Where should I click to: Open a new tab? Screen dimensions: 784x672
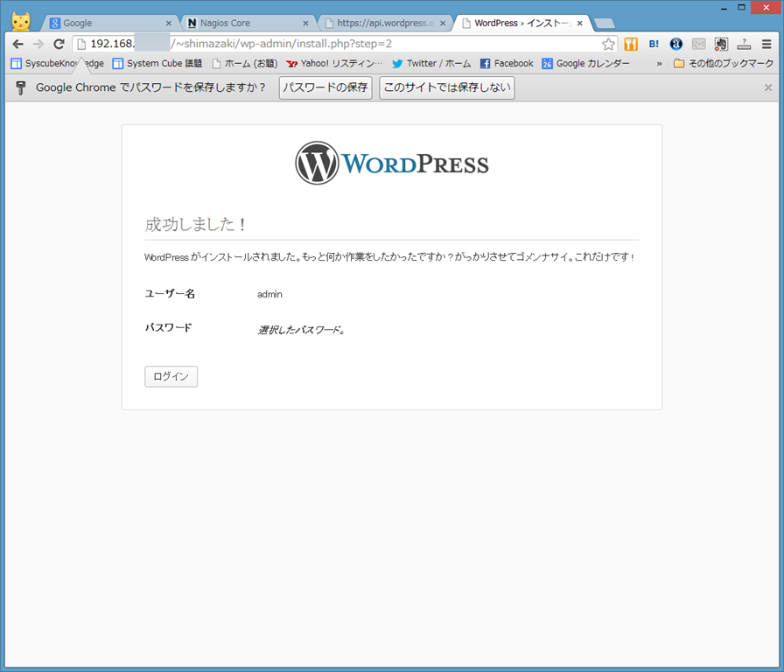pos(605,24)
